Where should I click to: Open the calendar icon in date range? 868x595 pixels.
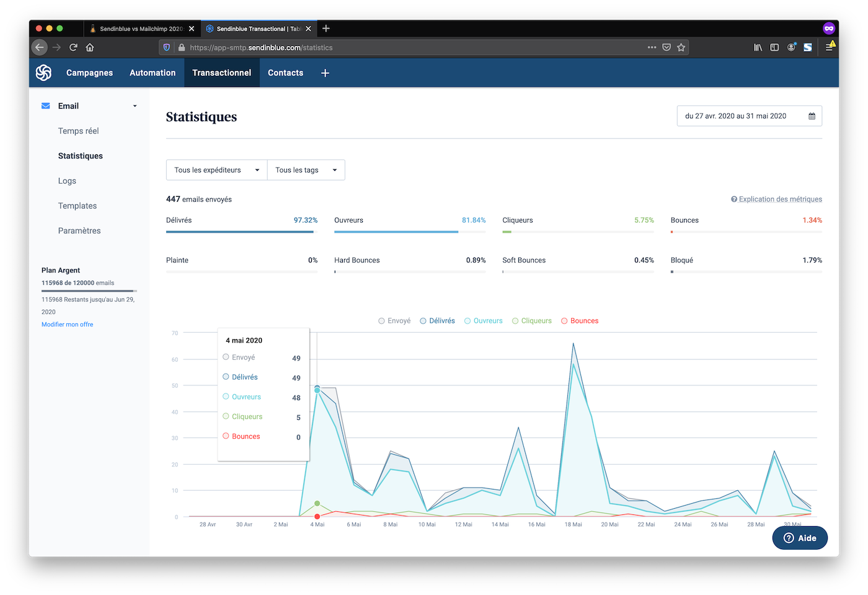click(x=812, y=116)
